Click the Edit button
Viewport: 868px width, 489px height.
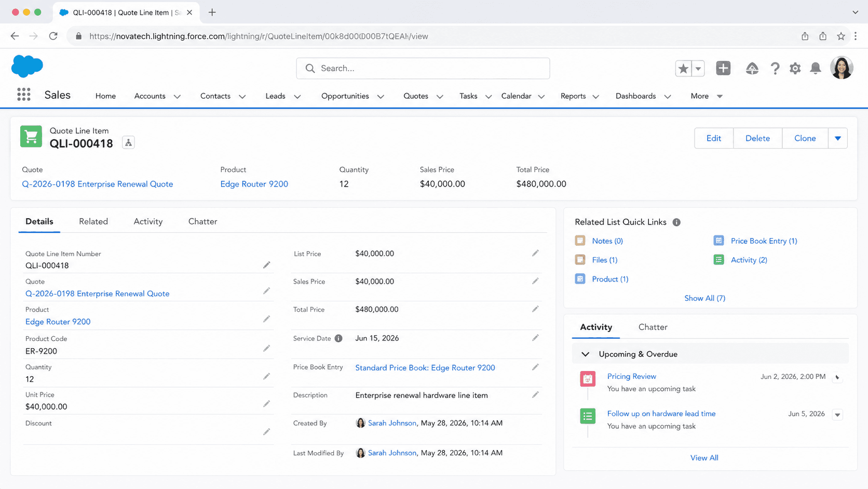coord(714,138)
